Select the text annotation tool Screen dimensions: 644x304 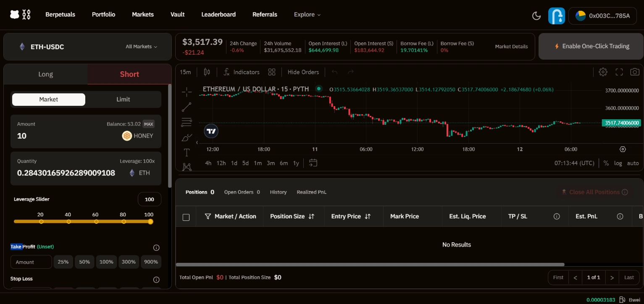pyautogui.click(x=187, y=152)
